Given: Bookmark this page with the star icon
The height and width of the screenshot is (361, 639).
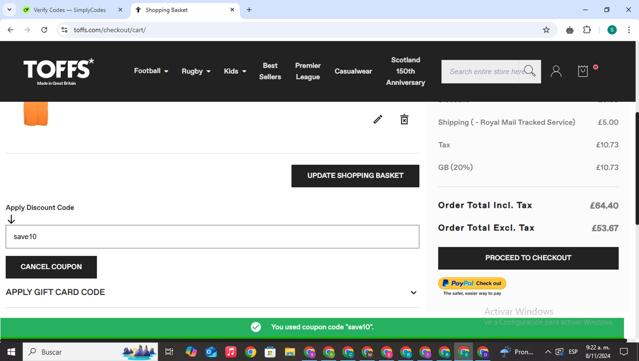Looking at the screenshot, I should tap(546, 30).
